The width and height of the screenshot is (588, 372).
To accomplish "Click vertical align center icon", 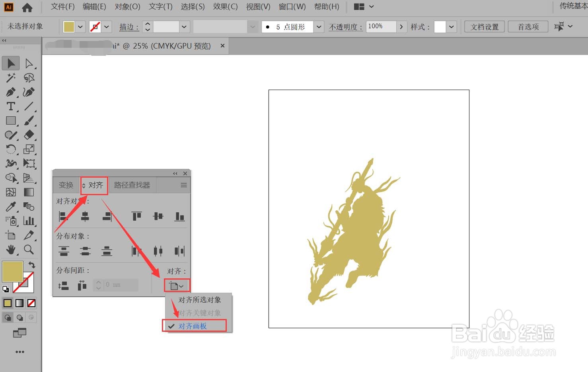I will (158, 216).
